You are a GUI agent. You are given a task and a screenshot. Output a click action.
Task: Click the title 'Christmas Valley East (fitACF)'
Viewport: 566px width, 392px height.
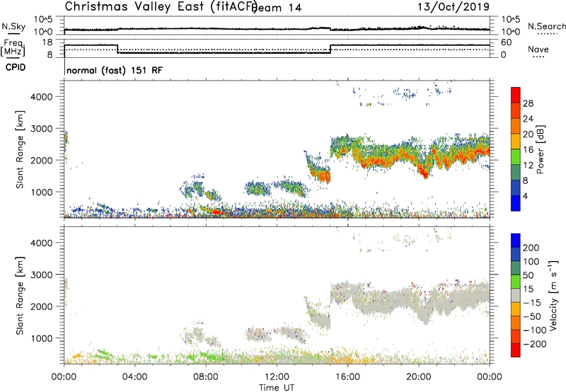pos(161,6)
